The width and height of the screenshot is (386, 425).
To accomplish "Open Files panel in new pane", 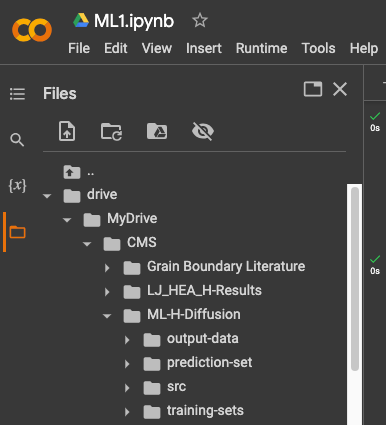I will click(313, 89).
